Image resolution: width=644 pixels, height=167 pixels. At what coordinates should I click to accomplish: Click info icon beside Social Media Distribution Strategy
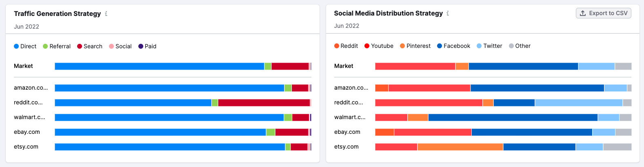click(x=448, y=13)
